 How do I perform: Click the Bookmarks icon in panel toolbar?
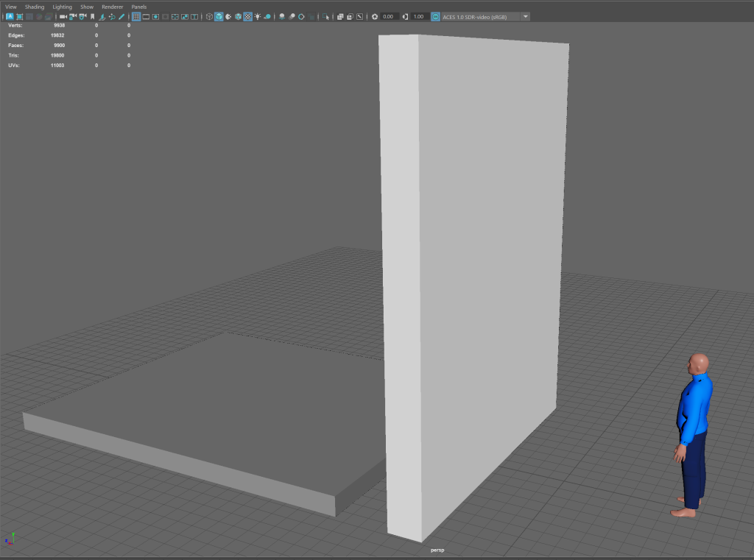[92, 16]
